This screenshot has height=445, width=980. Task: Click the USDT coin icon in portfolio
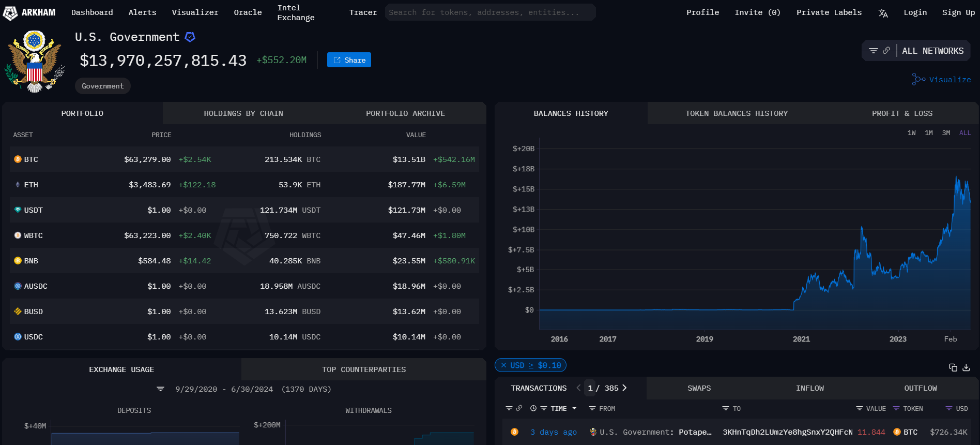pos(18,210)
